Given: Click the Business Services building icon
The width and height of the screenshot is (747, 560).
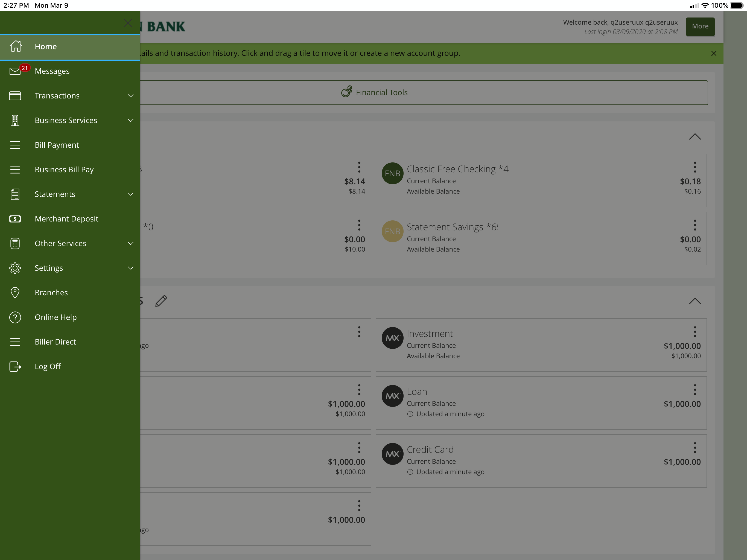Looking at the screenshot, I should pos(15,121).
